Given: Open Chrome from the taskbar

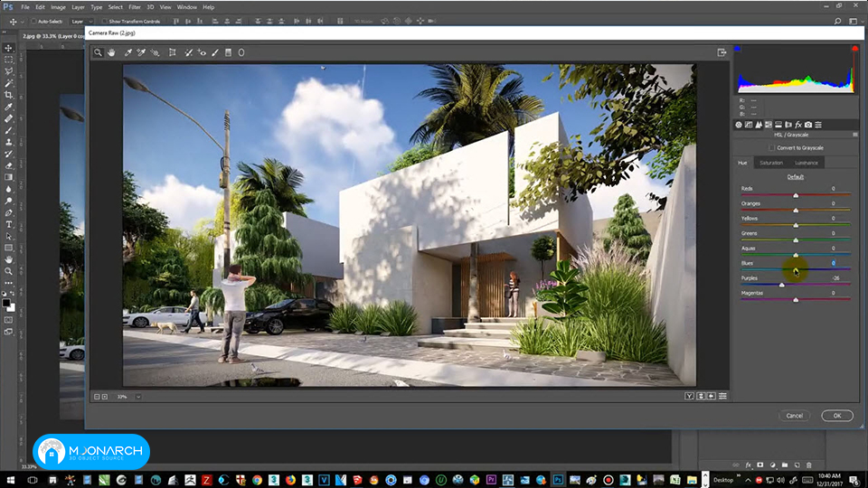Looking at the screenshot, I should click(257, 480).
